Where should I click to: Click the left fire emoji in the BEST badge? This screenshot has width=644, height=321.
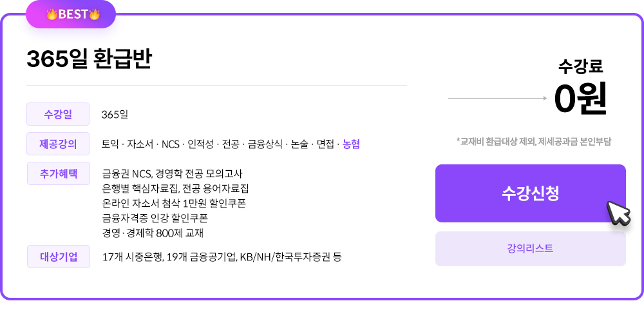tap(52, 14)
